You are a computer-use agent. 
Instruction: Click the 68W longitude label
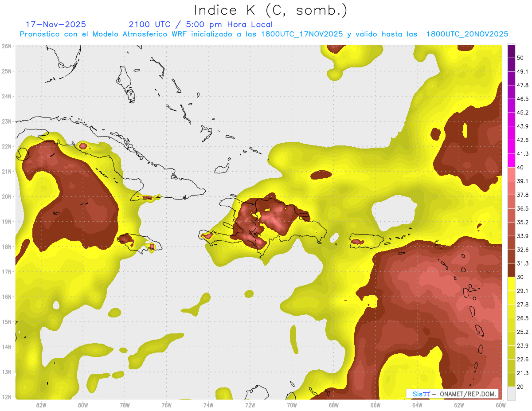(333, 405)
